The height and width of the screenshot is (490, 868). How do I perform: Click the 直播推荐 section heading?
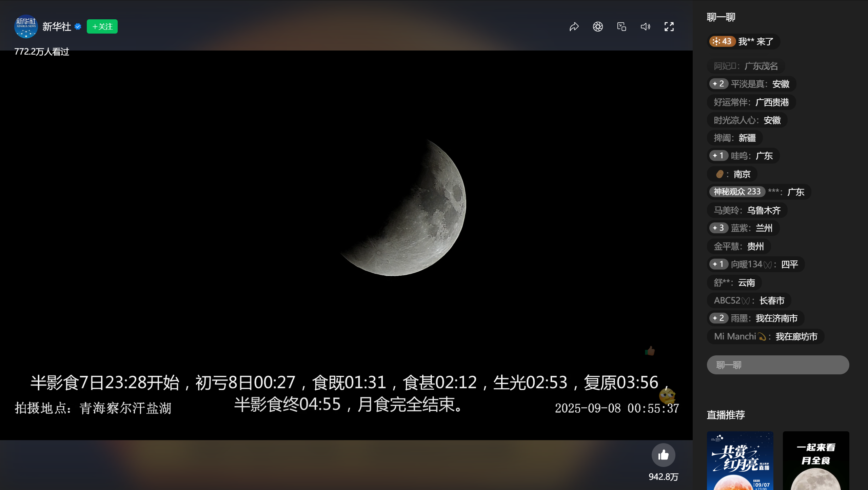tap(726, 415)
